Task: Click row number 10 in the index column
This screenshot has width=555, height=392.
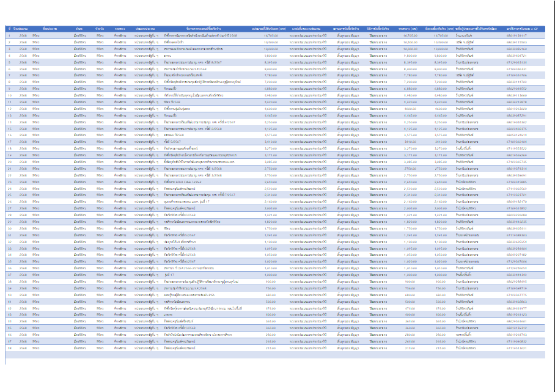Action: tap(10, 95)
